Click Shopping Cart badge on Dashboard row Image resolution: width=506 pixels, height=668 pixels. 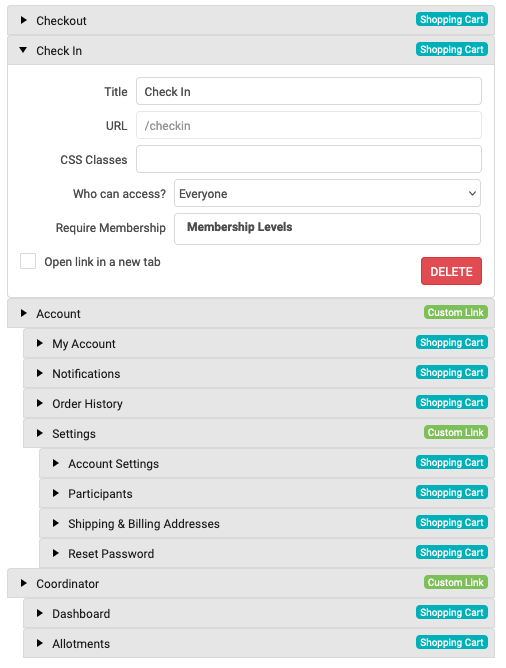pyautogui.click(x=451, y=613)
